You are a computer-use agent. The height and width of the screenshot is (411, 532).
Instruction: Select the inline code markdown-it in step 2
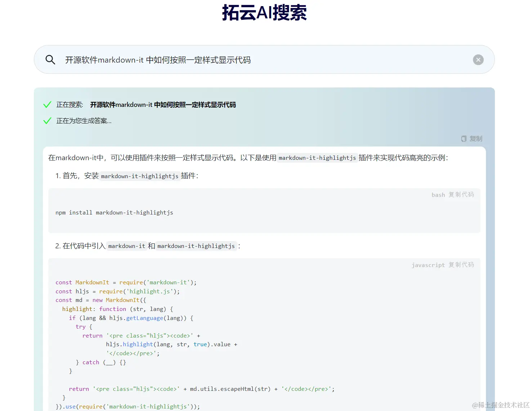pyautogui.click(x=126, y=246)
